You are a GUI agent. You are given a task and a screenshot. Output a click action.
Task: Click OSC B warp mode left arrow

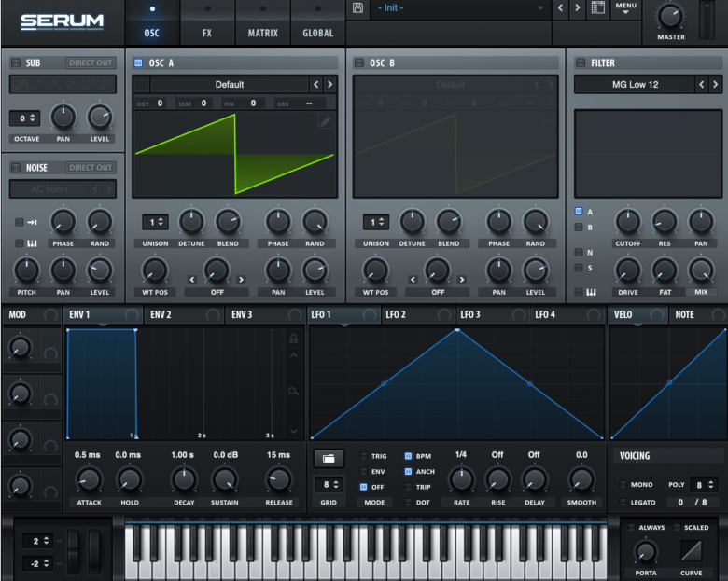(x=413, y=280)
